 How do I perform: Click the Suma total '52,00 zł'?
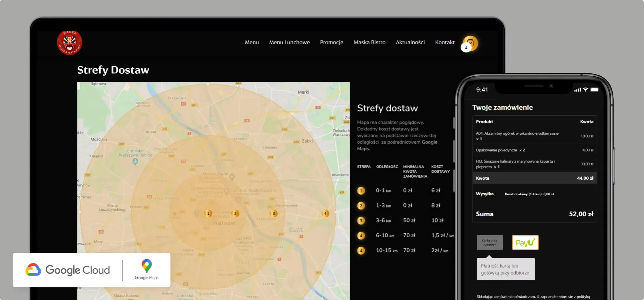581,214
